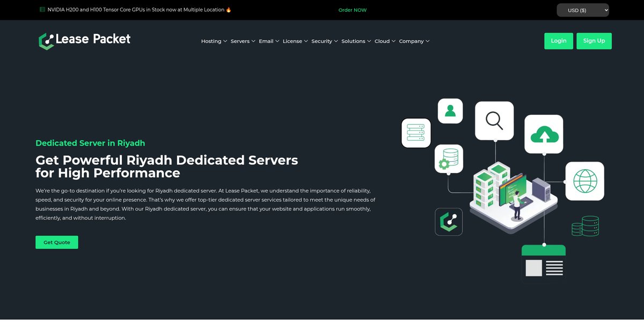
Task: Click the paragraph starting 'We're the go-to destination'
Action: tap(206, 205)
